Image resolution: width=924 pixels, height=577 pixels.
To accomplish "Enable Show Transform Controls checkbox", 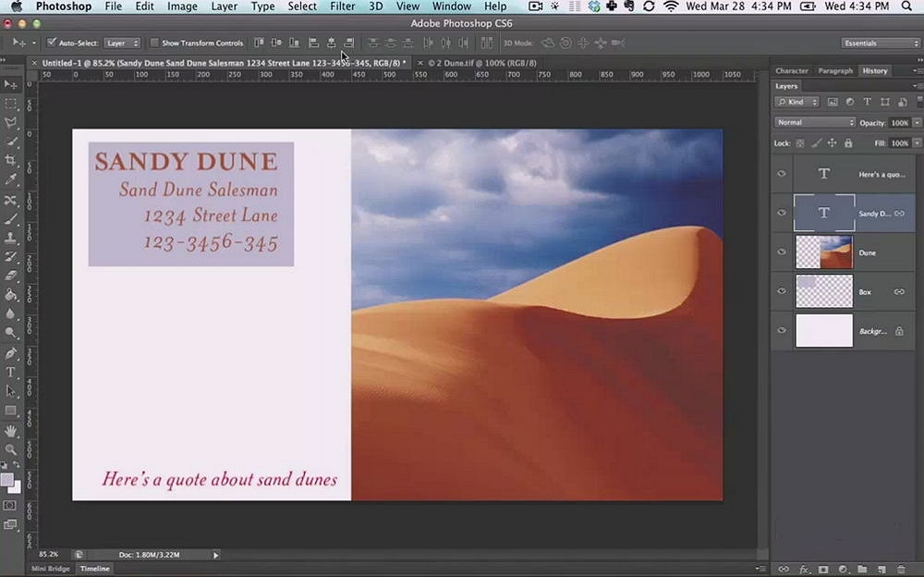I will click(x=154, y=43).
